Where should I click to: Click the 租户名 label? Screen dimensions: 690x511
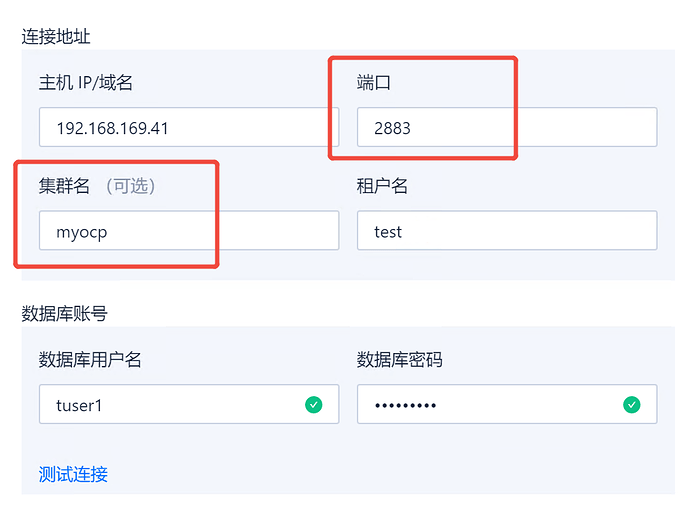(x=382, y=186)
